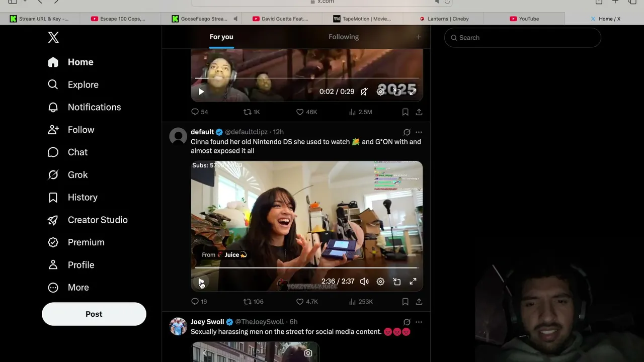Open your Profile page

point(71,265)
